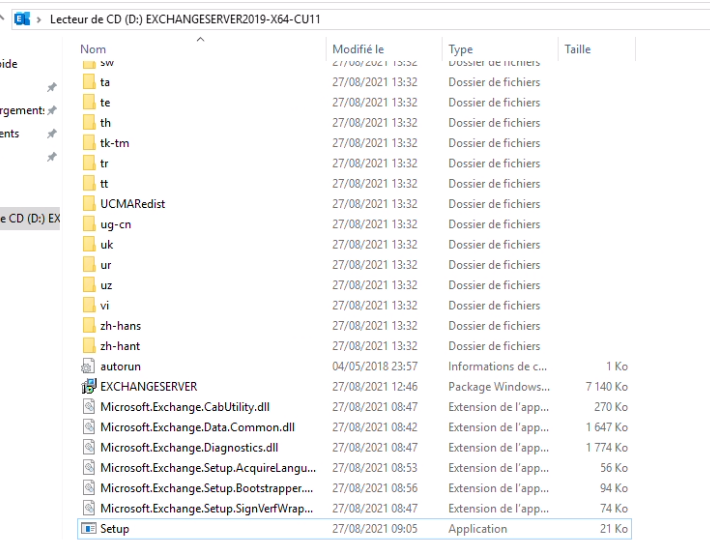
Task: Select the autorun file name
Action: coord(120,366)
